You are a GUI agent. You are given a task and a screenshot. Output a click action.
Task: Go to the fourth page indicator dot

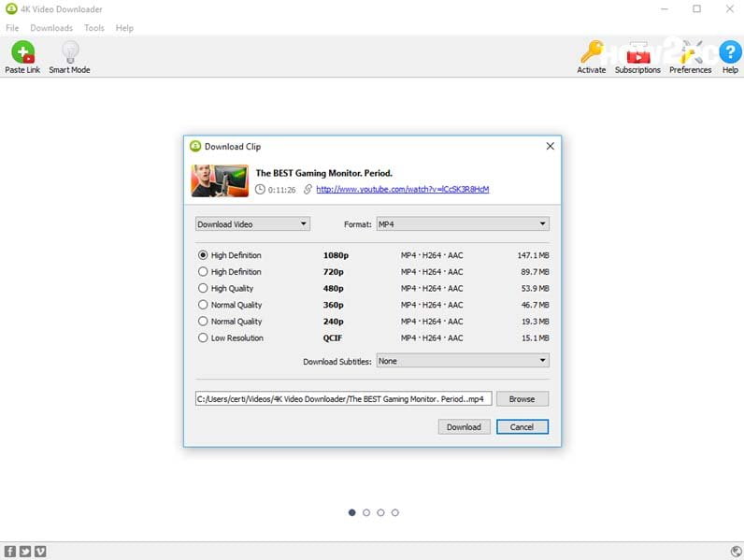click(394, 512)
